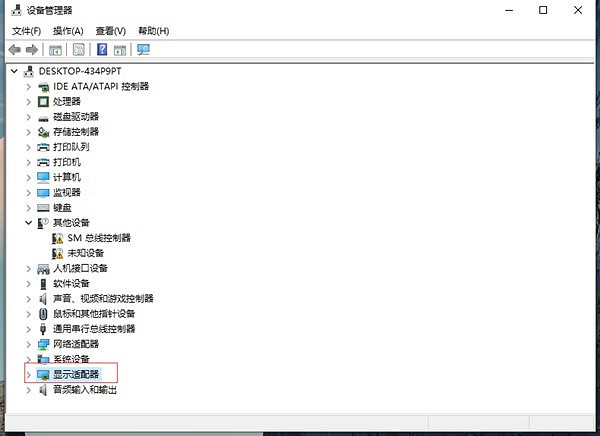The image size is (600, 436).
Task: Click the show/hide action pane icon
Action: click(x=120, y=49)
